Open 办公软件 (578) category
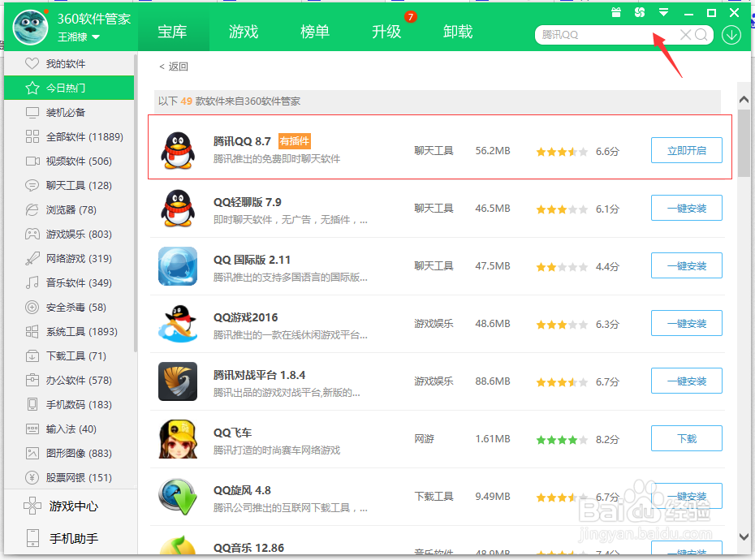 click(x=69, y=381)
